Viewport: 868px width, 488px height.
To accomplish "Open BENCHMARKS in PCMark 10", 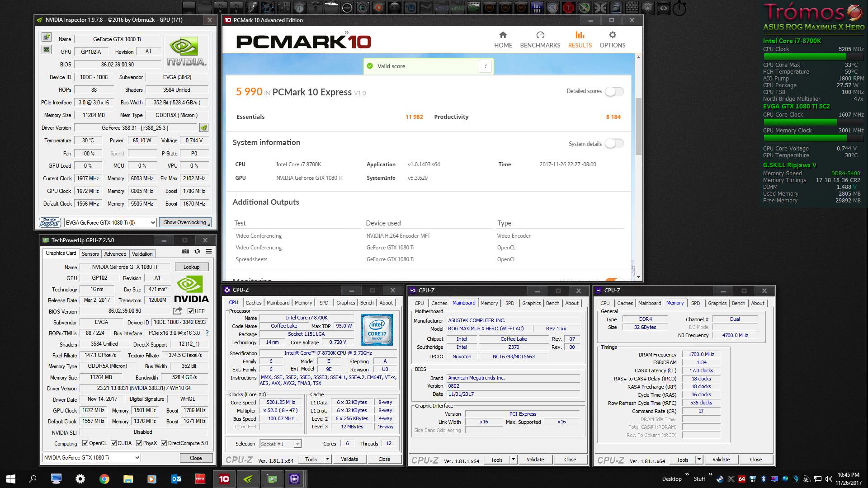I will coord(540,40).
